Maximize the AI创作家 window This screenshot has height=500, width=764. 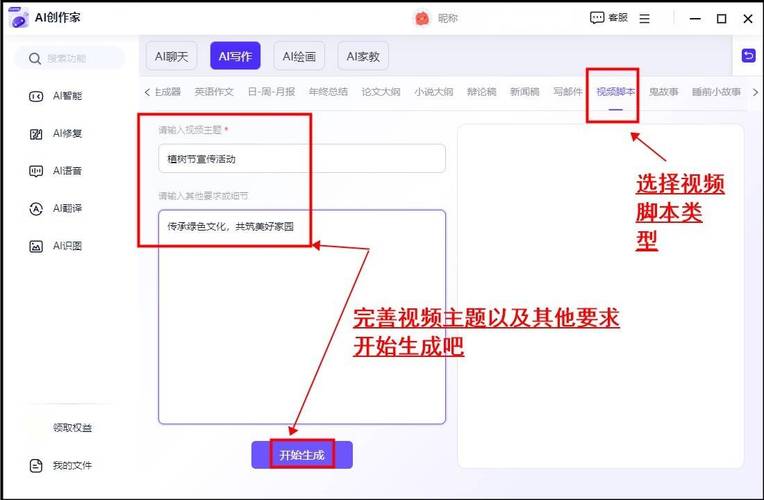pos(722,19)
